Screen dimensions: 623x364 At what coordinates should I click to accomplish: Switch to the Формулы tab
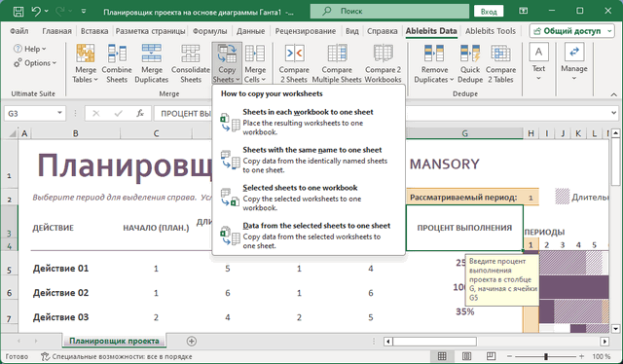tap(210, 31)
